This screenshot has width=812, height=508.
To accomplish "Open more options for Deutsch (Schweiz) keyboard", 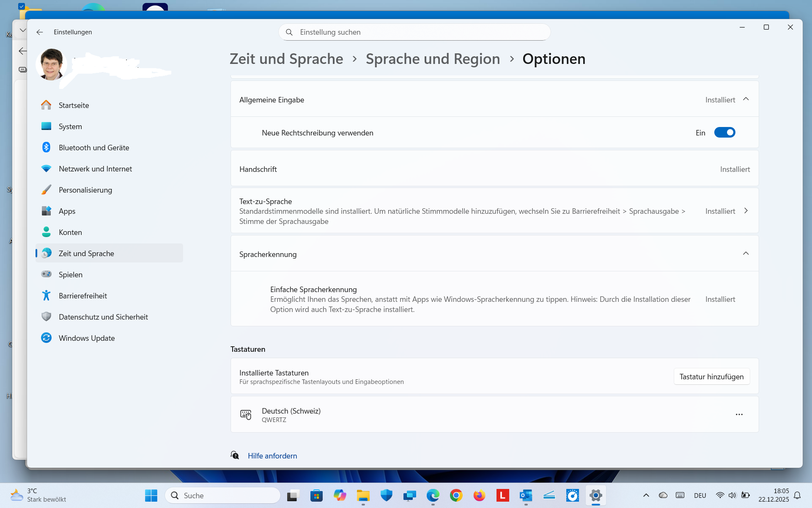I will [x=739, y=414].
